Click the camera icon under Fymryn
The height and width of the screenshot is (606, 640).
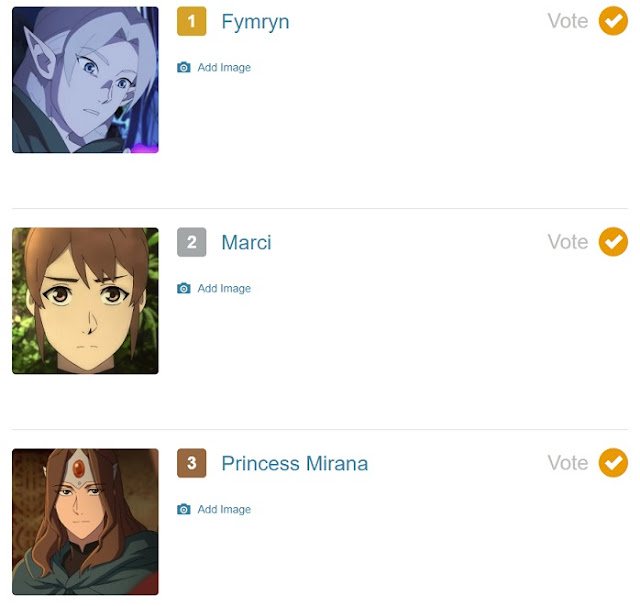184,67
